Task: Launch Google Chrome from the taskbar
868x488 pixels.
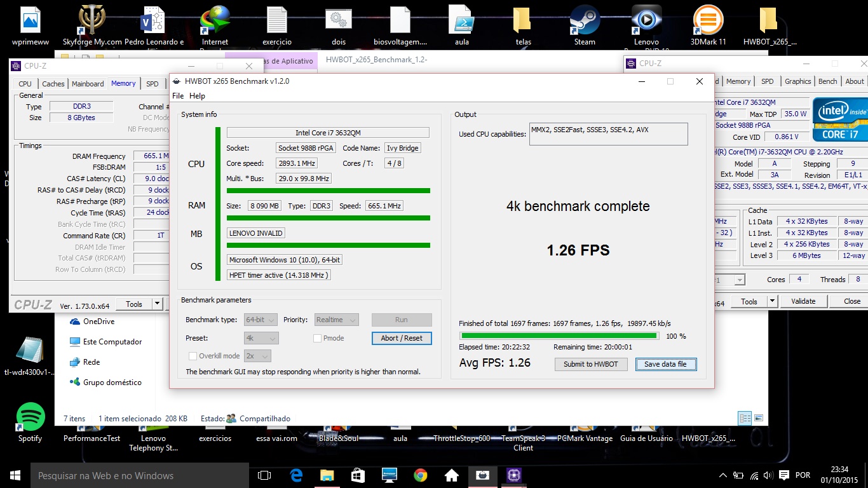Action: [420, 475]
